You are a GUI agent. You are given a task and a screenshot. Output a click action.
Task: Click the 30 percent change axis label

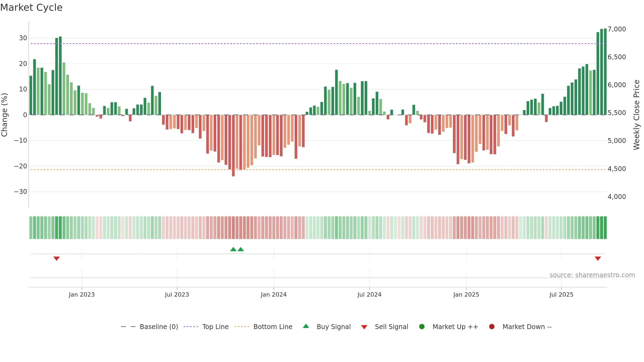point(23,38)
